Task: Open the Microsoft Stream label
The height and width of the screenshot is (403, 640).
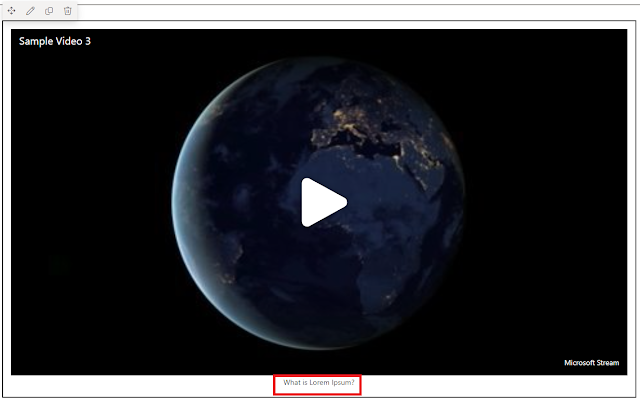Action: tap(591, 363)
